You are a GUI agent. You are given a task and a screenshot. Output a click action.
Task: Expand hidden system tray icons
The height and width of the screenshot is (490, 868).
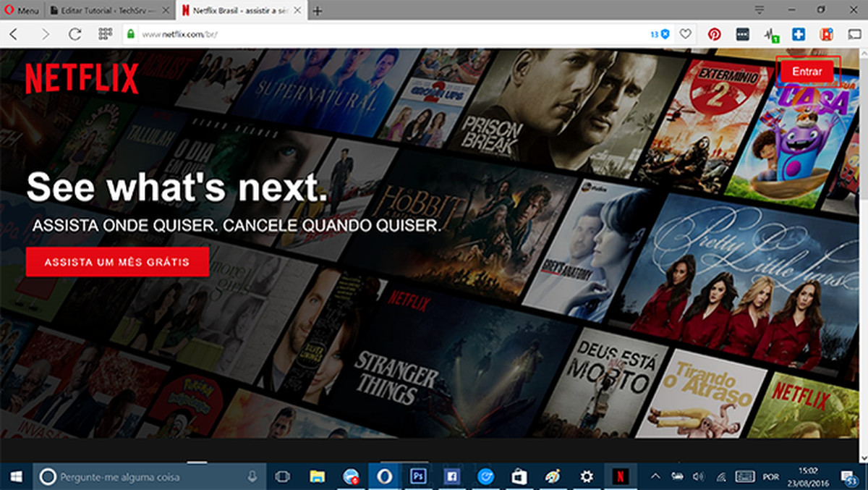click(x=654, y=476)
